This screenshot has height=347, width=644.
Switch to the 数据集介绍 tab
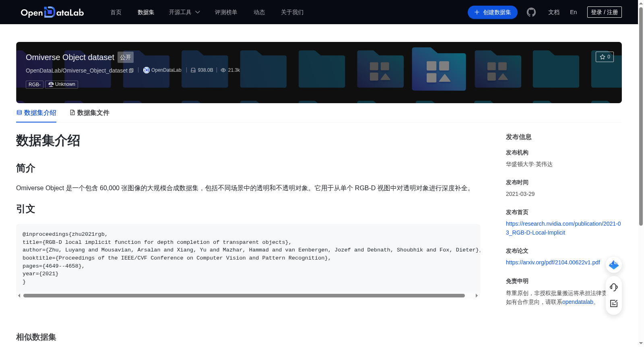tap(36, 113)
